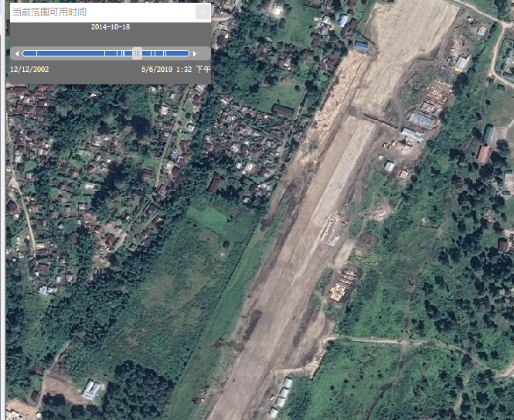Click the 12/12/2002 start date label

pos(29,69)
